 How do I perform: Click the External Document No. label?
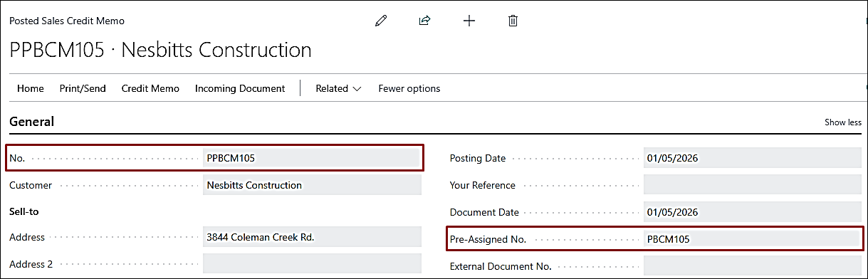(501, 266)
